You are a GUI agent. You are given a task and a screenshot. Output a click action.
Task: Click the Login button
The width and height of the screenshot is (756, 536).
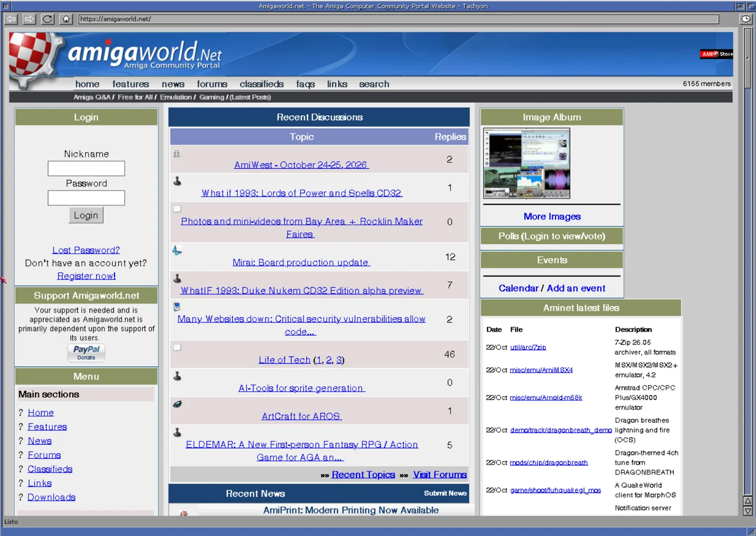(x=86, y=215)
